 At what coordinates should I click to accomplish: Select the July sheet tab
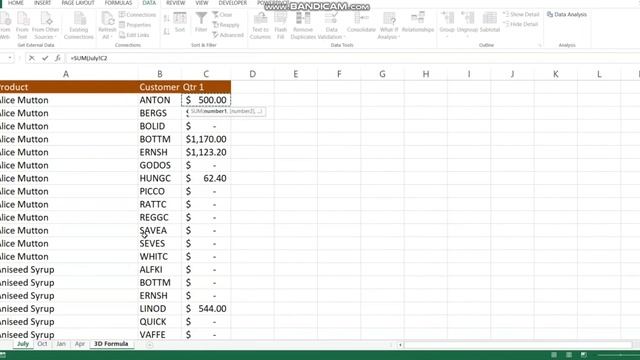coord(23,344)
